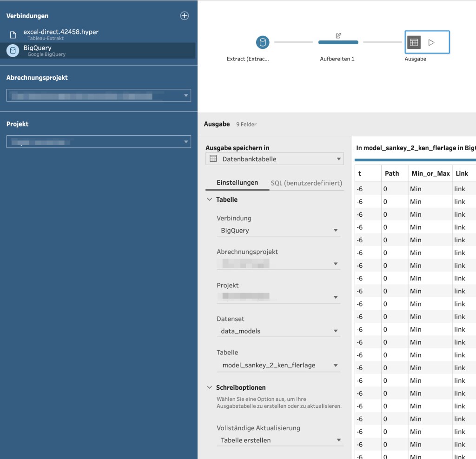Image resolution: width=476 pixels, height=459 pixels.
Task: Click the Min_or_Max column header
Action: click(430, 173)
